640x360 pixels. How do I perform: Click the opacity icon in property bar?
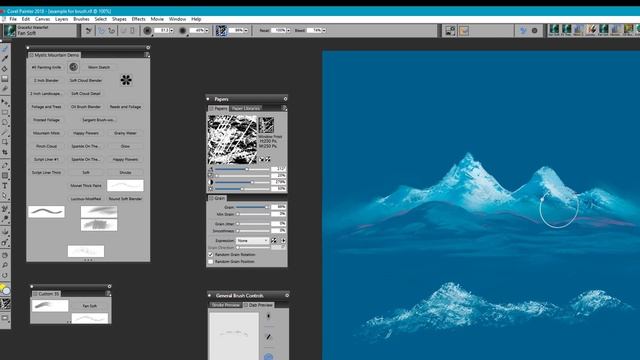point(182,31)
